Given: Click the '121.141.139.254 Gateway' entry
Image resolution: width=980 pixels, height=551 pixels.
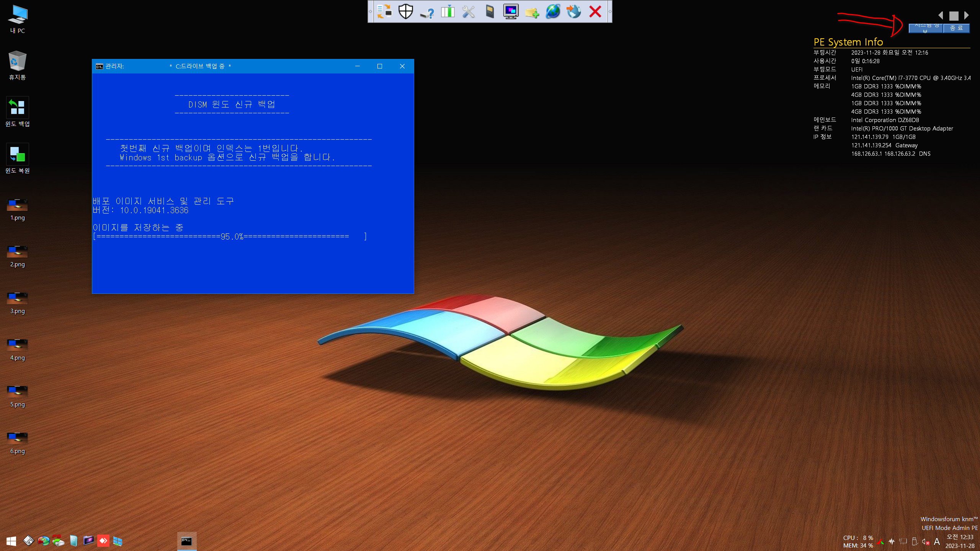Looking at the screenshot, I should coord(884,145).
